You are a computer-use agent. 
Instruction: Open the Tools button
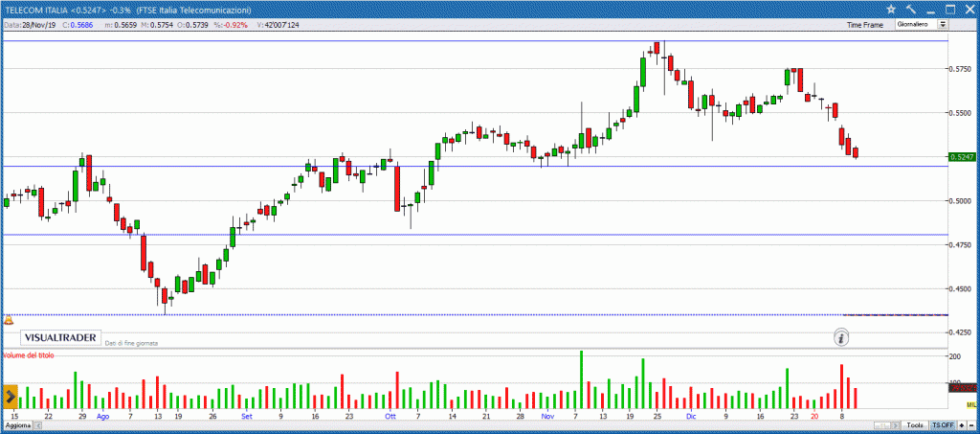click(915, 425)
